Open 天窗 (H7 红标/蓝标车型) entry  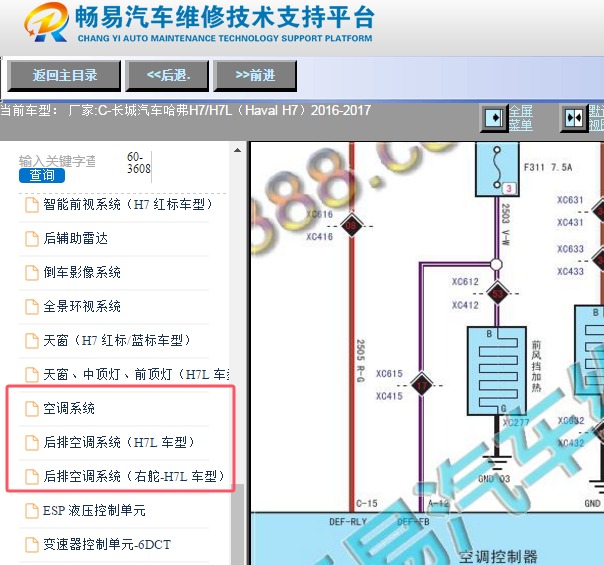pyautogui.click(x=117, y=340)
